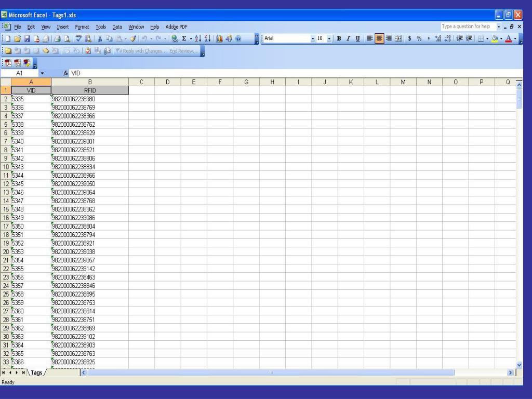Expand the Fill Color dropdown arrow

coord(501,38)
